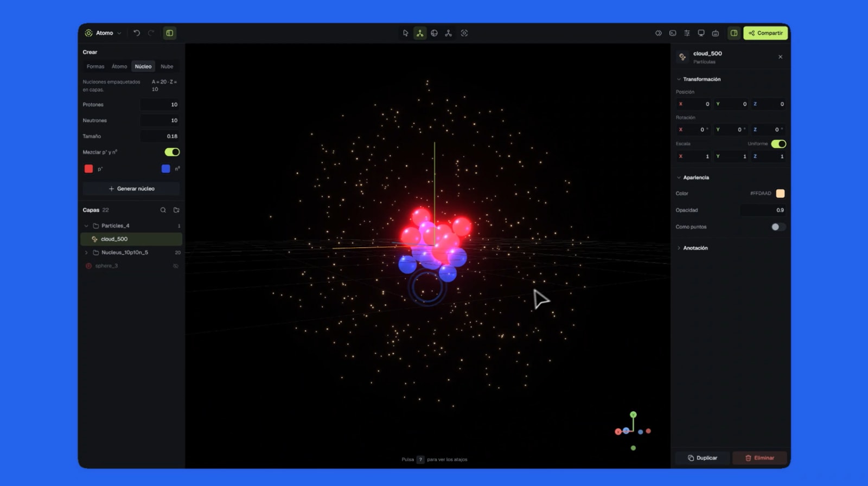This screenshot has width=868, height=486.
Task: Redo the last undone action
Action: point(151,33)
